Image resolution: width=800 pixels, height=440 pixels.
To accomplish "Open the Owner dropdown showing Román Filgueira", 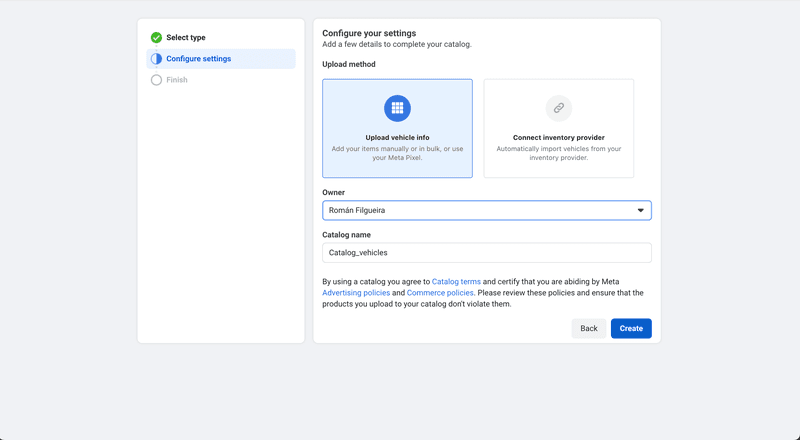I will coord(487,210).
